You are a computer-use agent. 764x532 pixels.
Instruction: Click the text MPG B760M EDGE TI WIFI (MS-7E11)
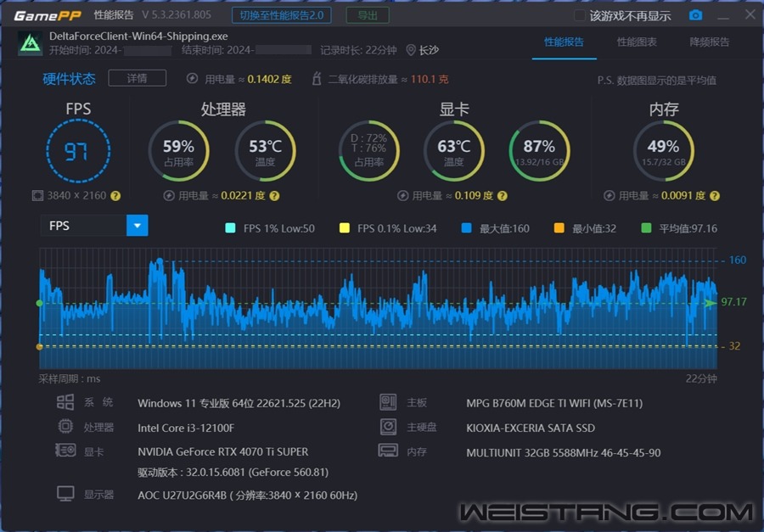(x=554, y=403)
